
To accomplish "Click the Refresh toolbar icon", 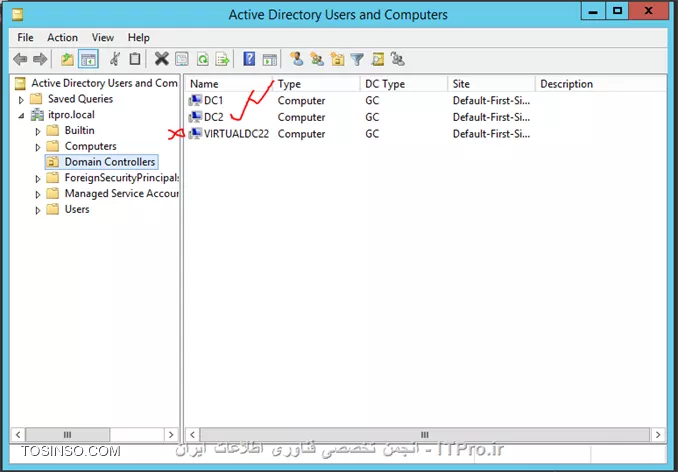I will click(x=202, y=59).
